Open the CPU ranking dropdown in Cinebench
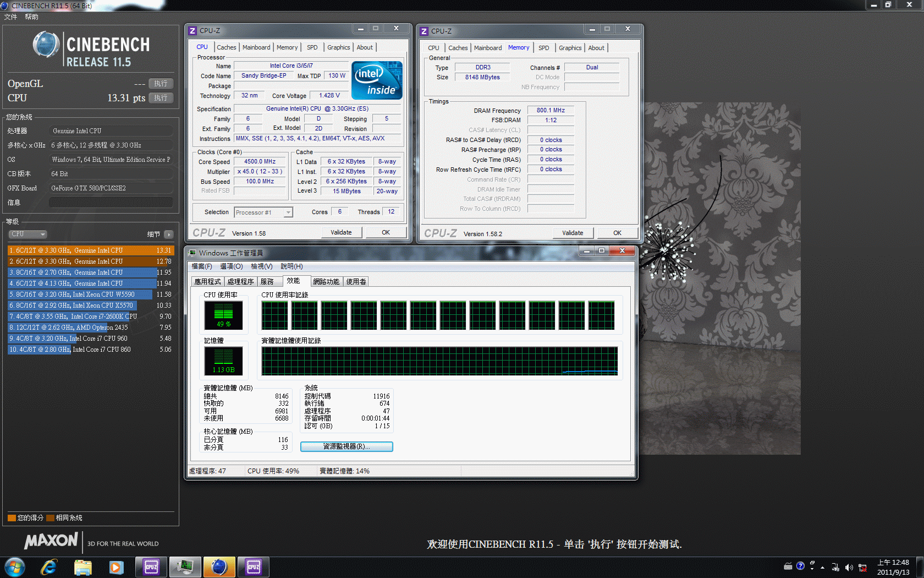This screenshot has width=924, height=578. point(28,234)
